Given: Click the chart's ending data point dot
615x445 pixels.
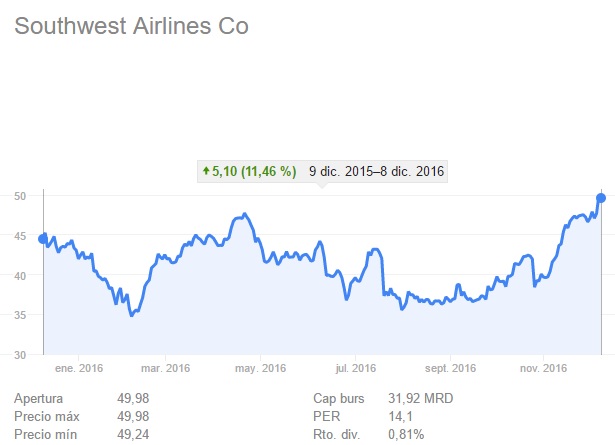Looking at the screenshot, I should coord(601,197).
